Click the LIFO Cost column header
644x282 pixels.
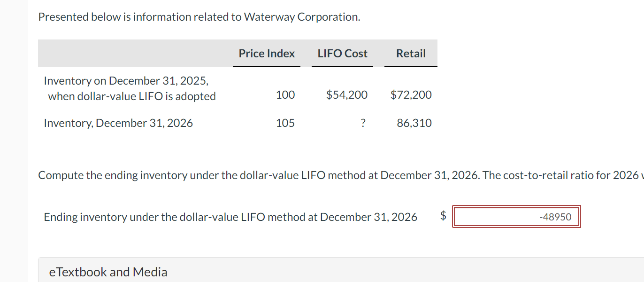click(x=342, y=54)
